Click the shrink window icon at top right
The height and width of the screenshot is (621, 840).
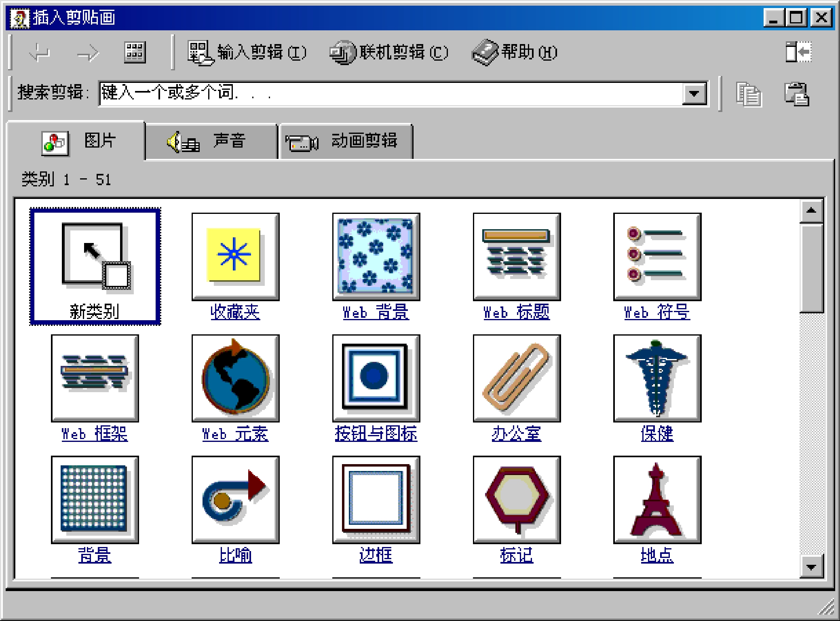798,52
